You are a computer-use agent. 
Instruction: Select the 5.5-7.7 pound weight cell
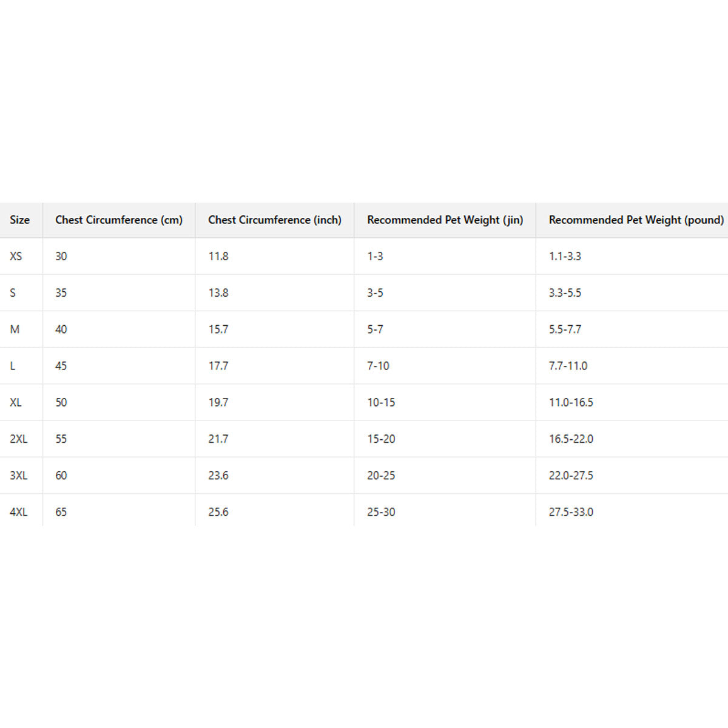pyautogui.click(x=565, y=329)
